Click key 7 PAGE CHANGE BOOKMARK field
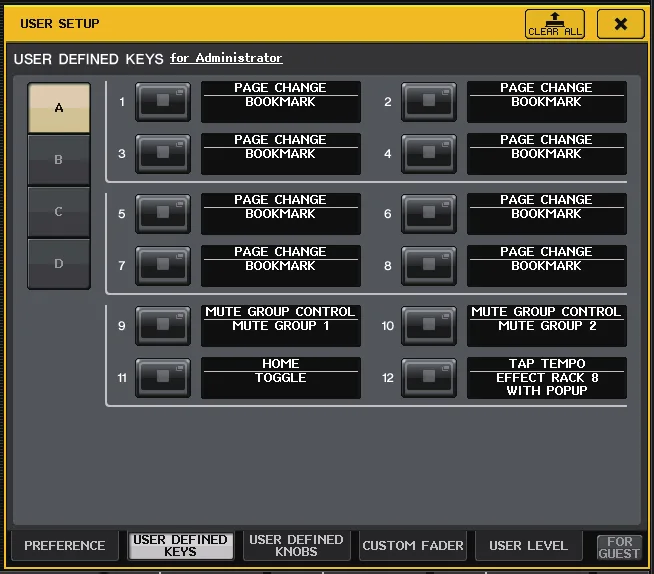The image size is (654, 574). (x=281, y=266)
